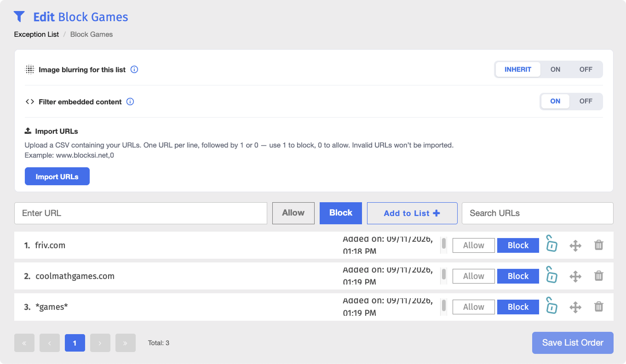The image size is (626, 364).
Task: Turn Filter embedded content ON
Action: [555, 102]
